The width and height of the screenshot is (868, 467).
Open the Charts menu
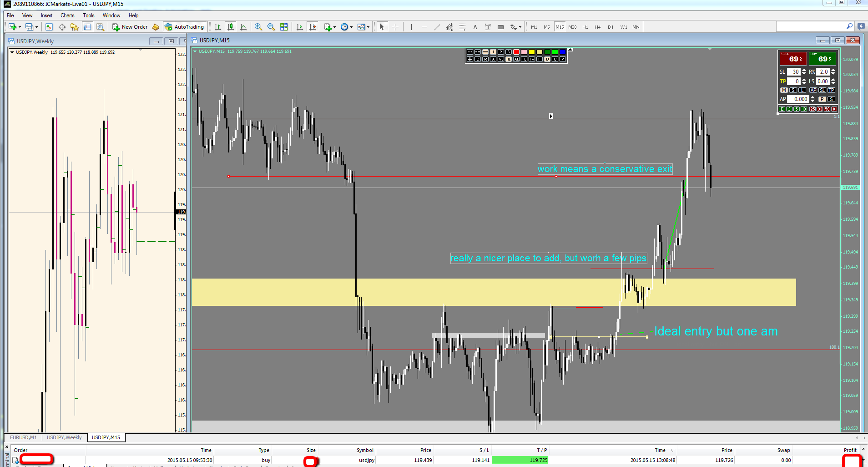click(x=67, y=15)
